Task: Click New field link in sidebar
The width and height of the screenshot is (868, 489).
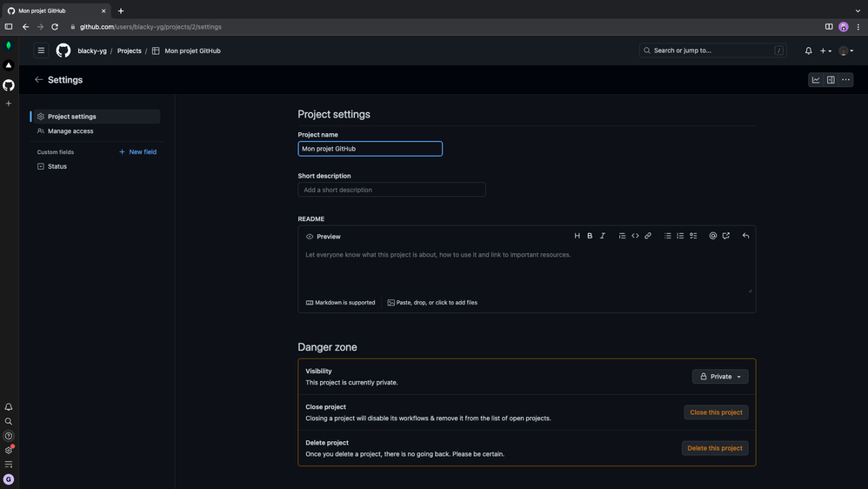Action: 138,152
